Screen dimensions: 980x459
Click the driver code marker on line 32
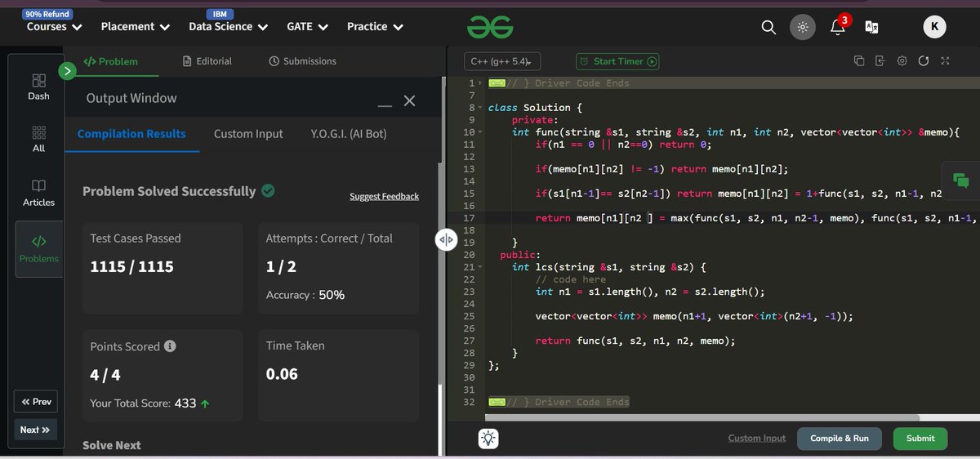[x=497, y=402]
